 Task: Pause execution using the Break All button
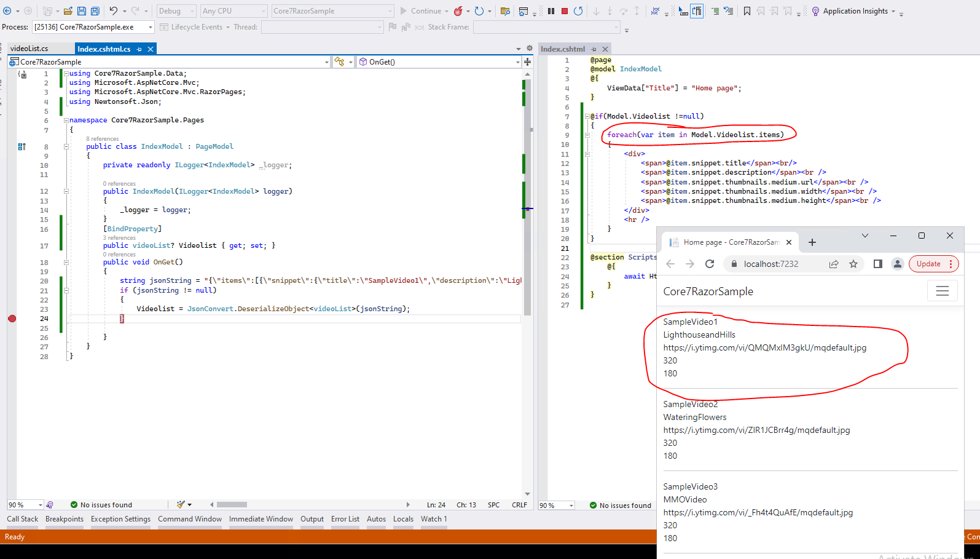551,11
